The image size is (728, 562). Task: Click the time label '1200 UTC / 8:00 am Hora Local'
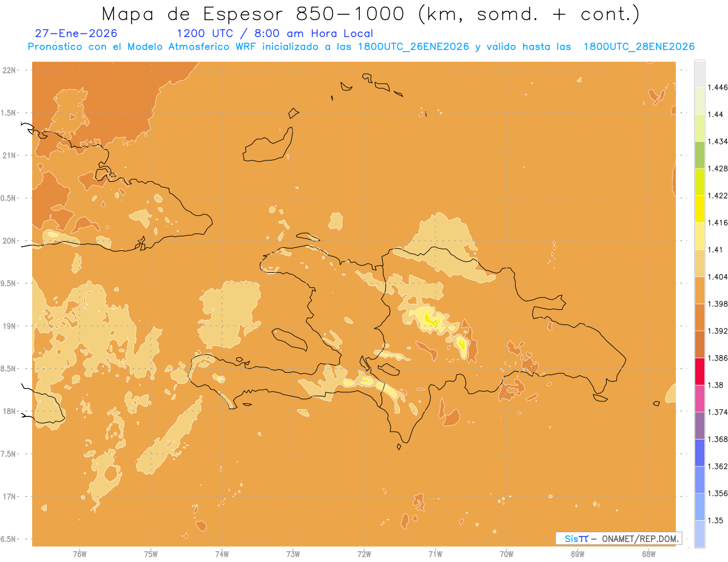click(x=274, y=33)
